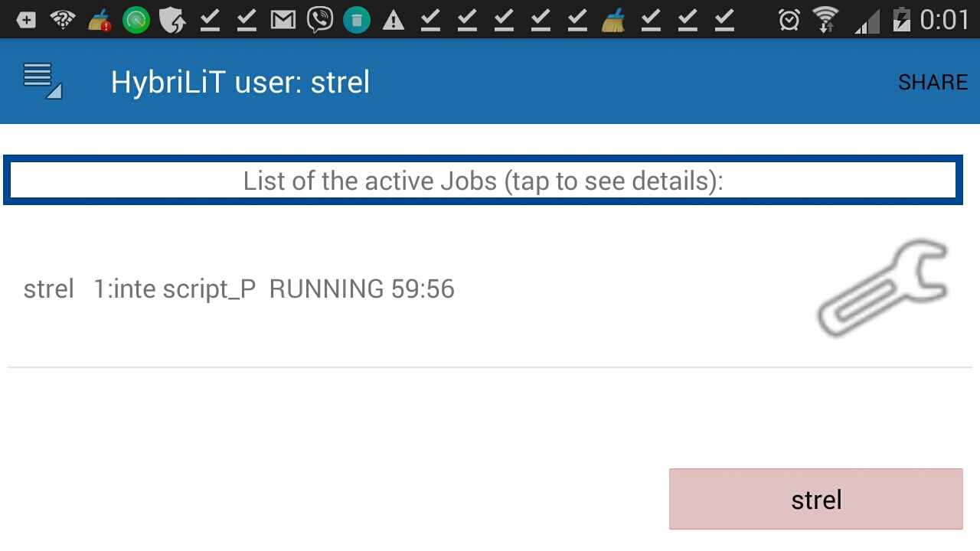Tap the shield notification icon
Viewport: 980px width, 551px height.
173,20
